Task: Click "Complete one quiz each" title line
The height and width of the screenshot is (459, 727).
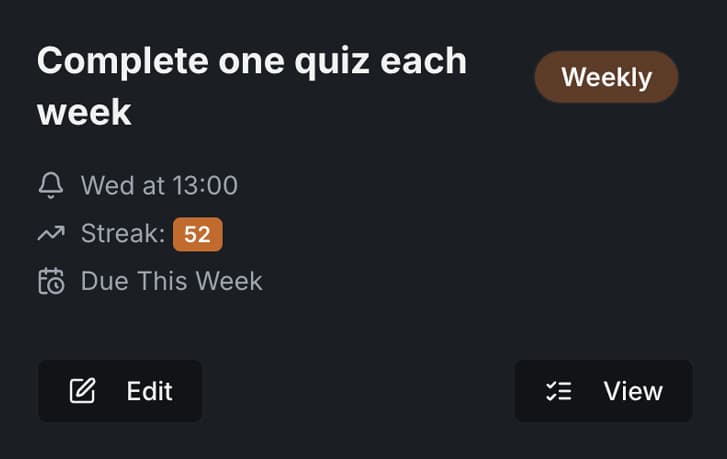Action: point(252,61)
